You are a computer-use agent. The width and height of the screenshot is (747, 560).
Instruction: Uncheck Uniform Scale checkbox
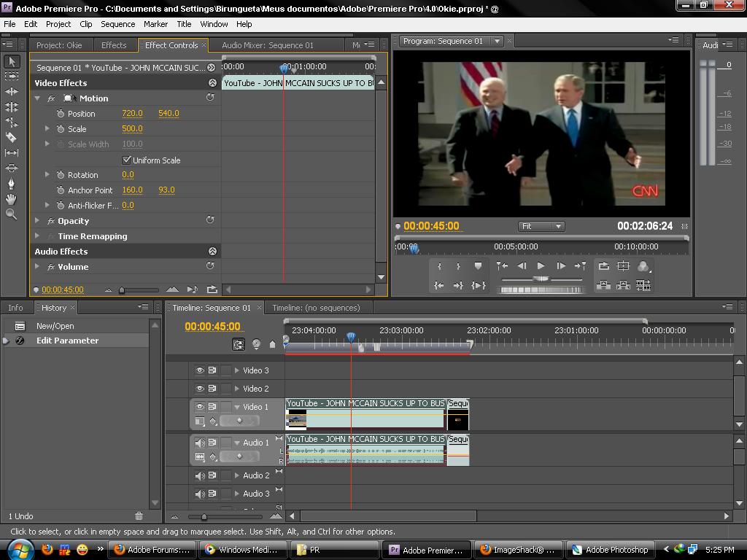(127, 160)
